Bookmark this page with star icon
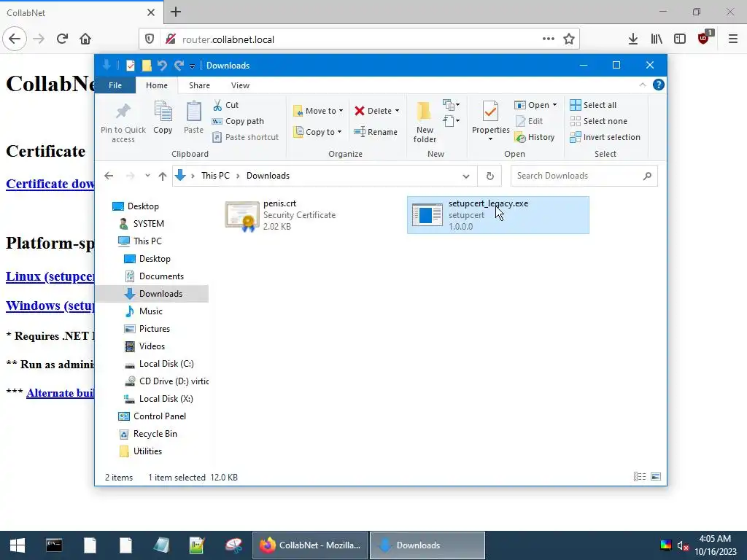This screenshot has height=560, width=747. tap(569, 39)
